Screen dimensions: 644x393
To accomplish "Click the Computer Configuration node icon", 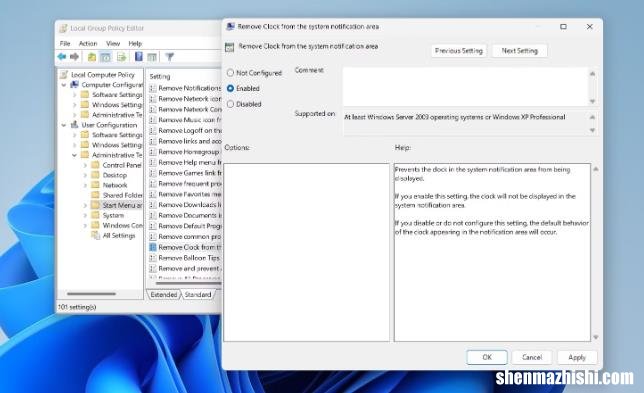I will 74,85.
